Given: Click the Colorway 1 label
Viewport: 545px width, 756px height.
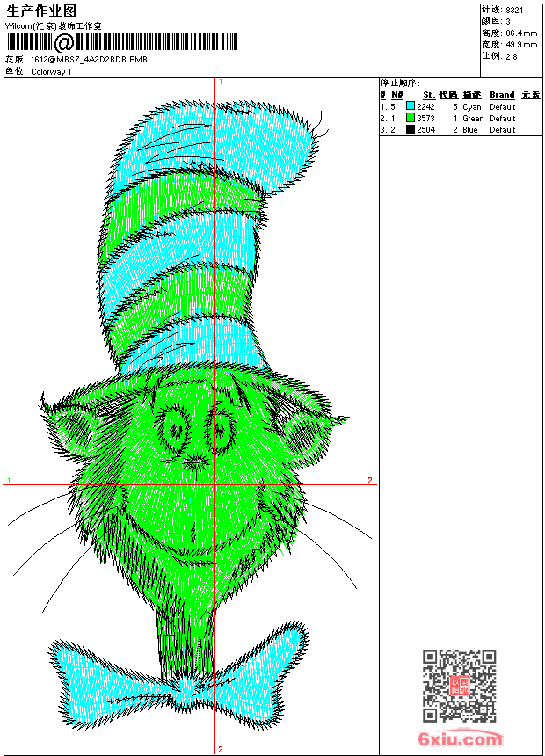Looking at the screenshot, I should 51,72.
